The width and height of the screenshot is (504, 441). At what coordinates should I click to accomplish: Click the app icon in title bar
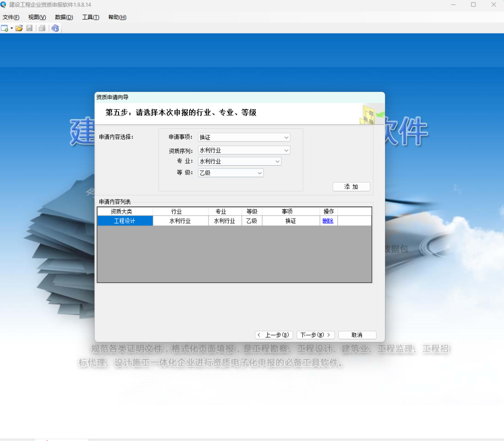click(x=4, y=5)
